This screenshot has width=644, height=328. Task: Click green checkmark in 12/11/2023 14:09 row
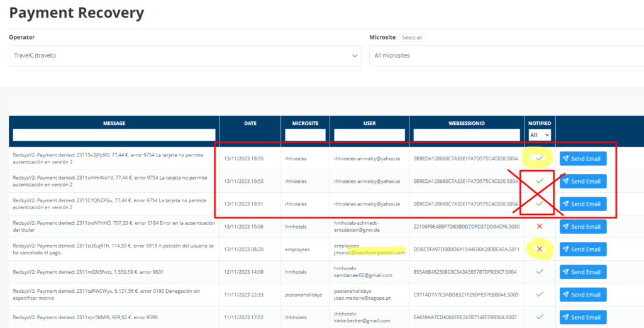coord(539,271)
